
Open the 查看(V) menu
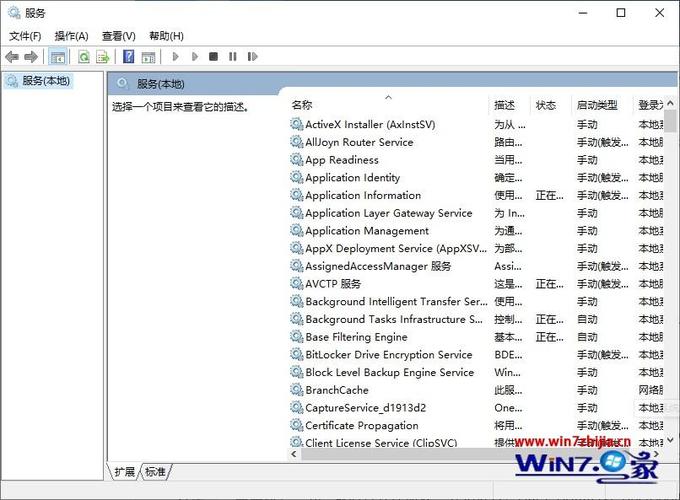pyautogui.click(x=119, y=36)
